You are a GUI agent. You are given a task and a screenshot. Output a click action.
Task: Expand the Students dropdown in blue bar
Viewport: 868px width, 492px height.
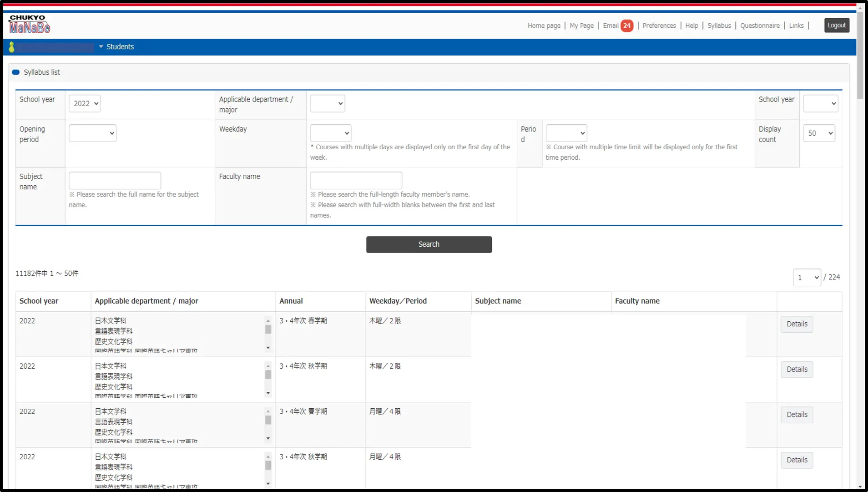coord(116,47)
